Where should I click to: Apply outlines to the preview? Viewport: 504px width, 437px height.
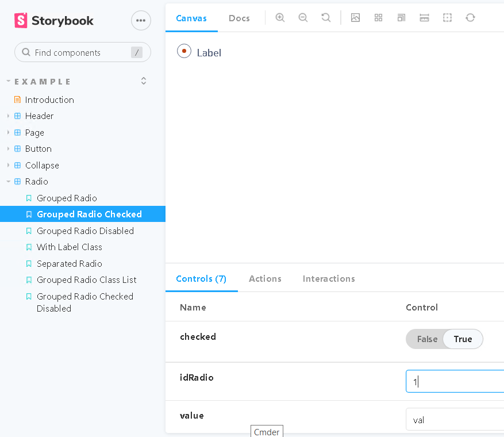point(447,18)
